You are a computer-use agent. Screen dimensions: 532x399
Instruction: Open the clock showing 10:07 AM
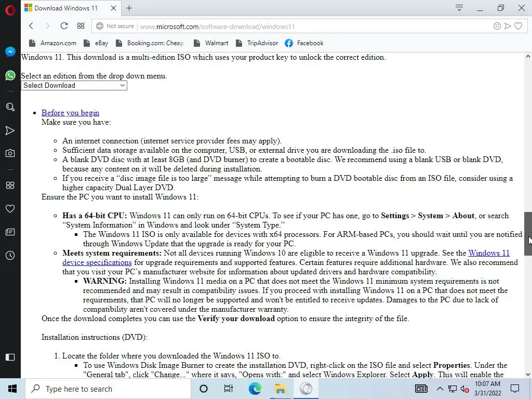coord(487,389)
